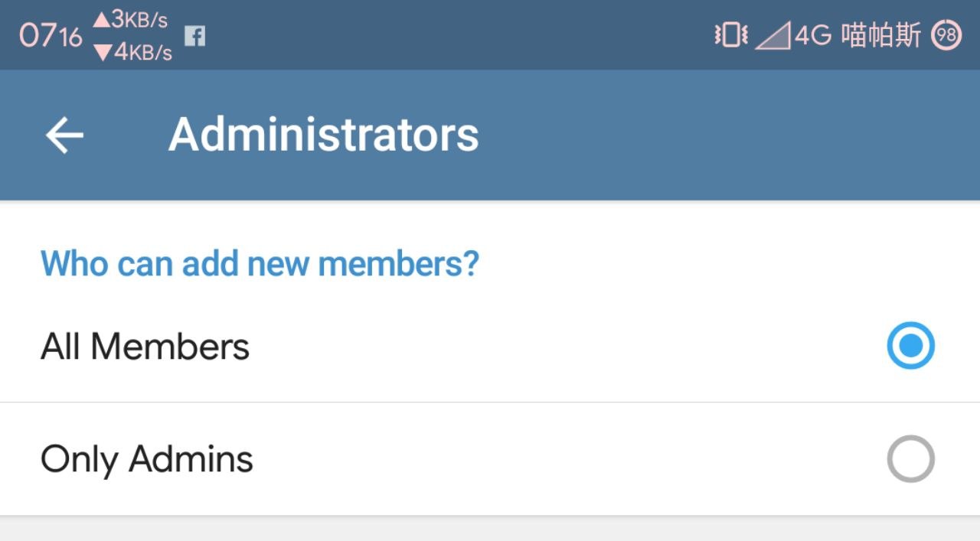This screenshot has height=541, width=980.
Task: Tap the 3KB/s upload speed text
Action: pyautogui.click(x=140, y=20)
